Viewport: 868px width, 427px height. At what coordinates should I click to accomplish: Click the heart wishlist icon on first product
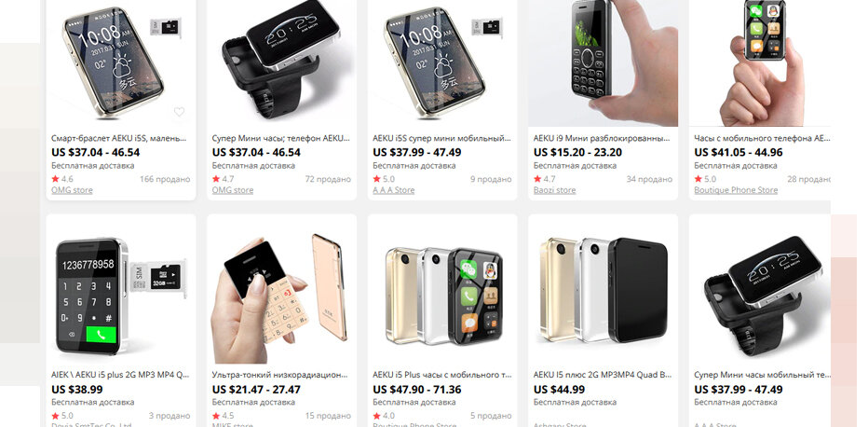[x=179, y=112]
